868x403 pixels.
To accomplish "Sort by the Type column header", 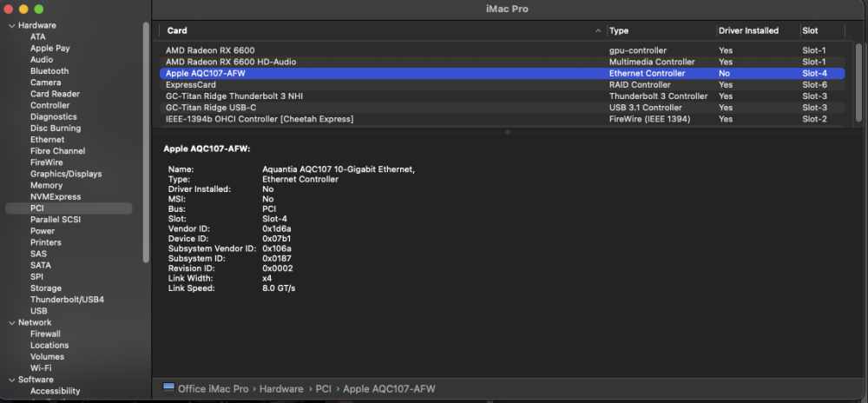I will pos(619,31).
